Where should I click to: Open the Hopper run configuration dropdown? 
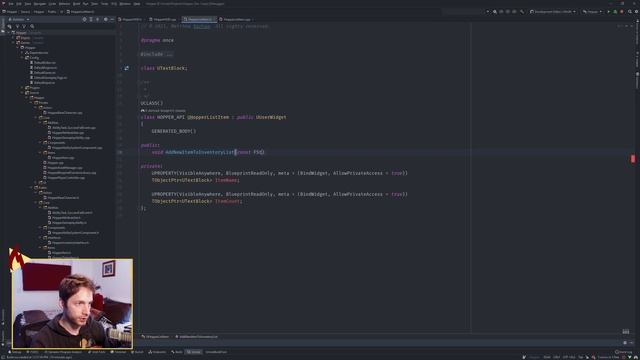click(x=592, y=12)
